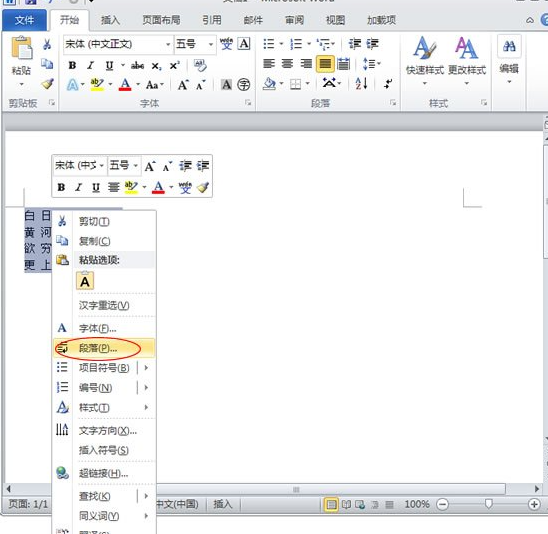Choose 超链接(H)... in context menu
The width and height of the screenshot is (548, 534).
point(104,474)
